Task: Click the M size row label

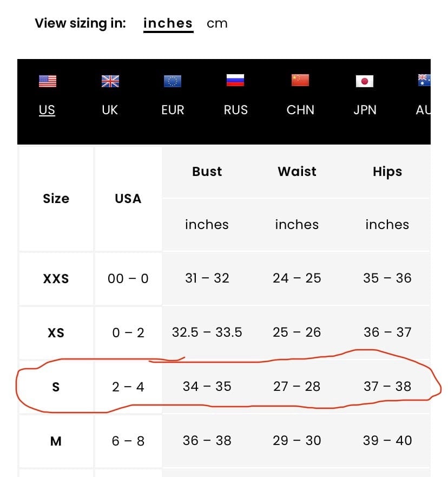Action: 56,441
